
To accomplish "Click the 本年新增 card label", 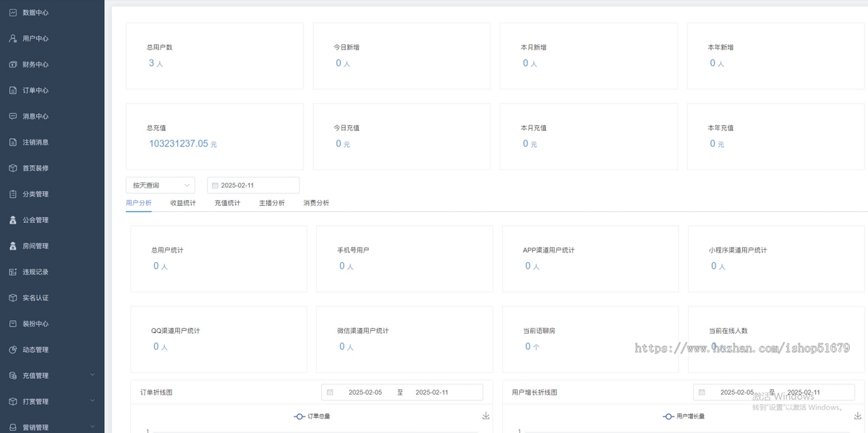I will tap(720, 47).
